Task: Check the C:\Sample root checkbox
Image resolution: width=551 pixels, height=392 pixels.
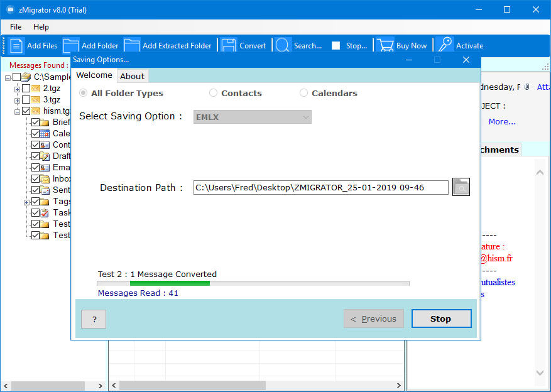Action: 16,77
